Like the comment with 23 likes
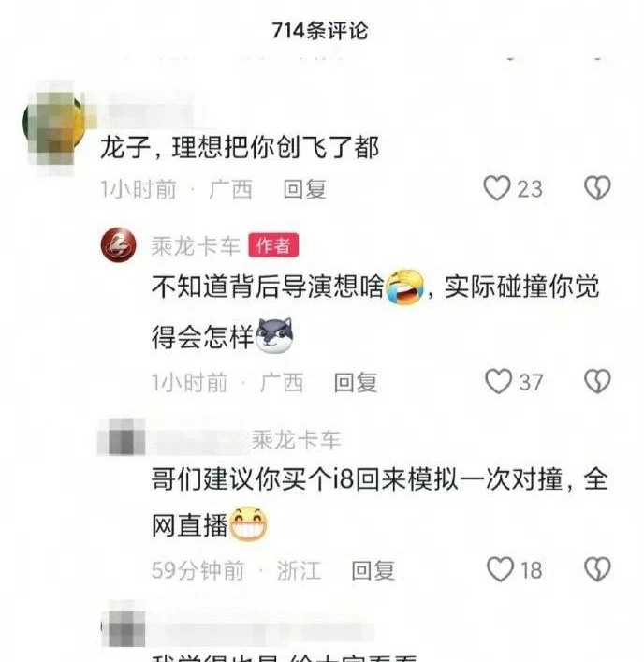The height and width of the screenshot is (662, 644). pos(497,188)
